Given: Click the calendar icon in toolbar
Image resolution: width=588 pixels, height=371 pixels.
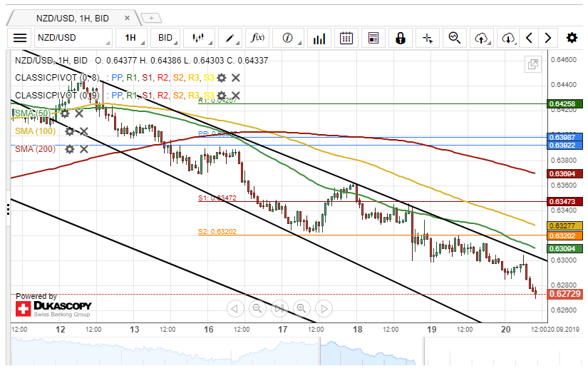Looking at the screenshot, I should (346, 38).
